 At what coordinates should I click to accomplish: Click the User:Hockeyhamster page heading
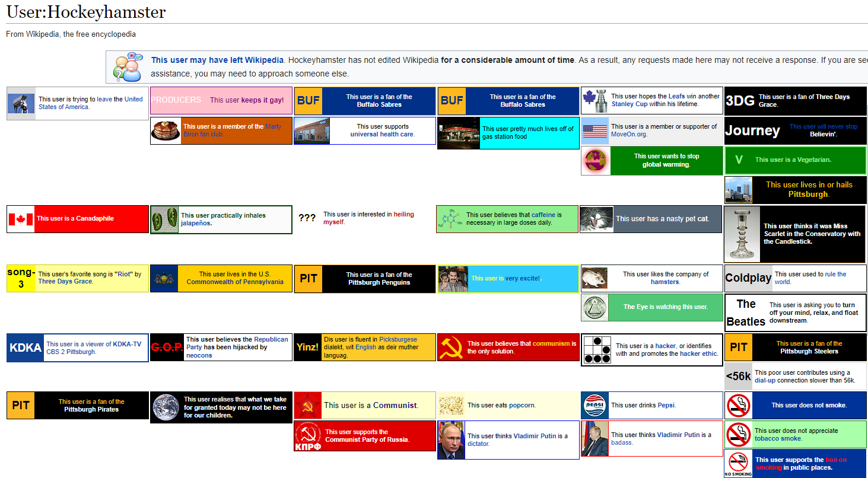coord(86,11)
